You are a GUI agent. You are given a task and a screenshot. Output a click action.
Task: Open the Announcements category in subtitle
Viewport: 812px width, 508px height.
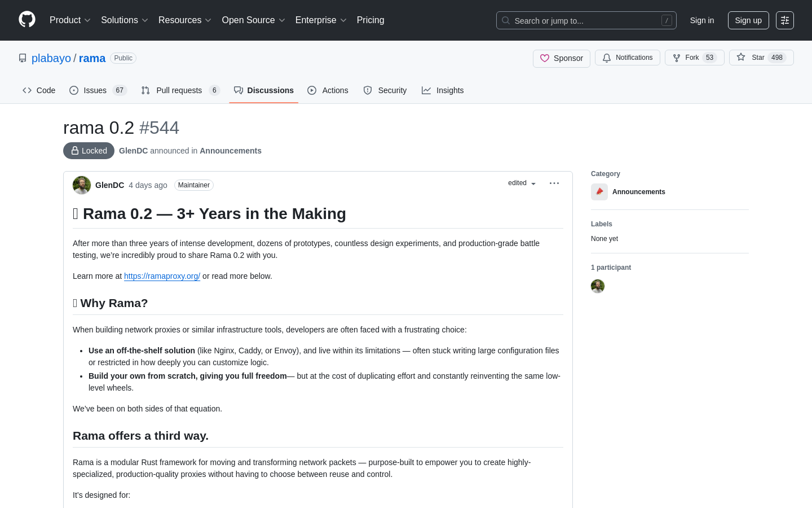[231, 151]
